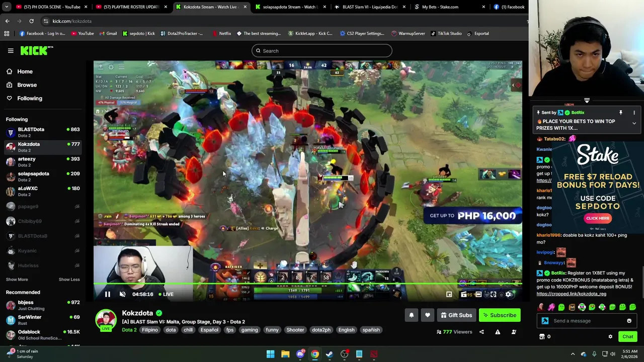This screenshot has width=644, height=362.
Task: Open aLoWXC channel in sidebar
Action: (43, 191)
